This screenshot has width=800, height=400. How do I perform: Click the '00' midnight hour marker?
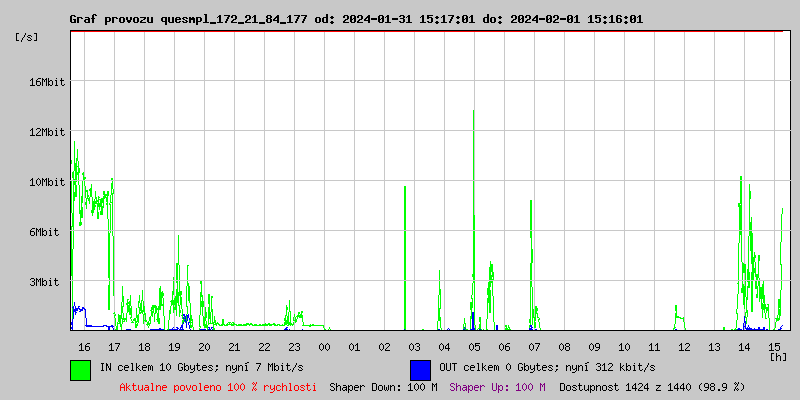(x=324, y=347)
